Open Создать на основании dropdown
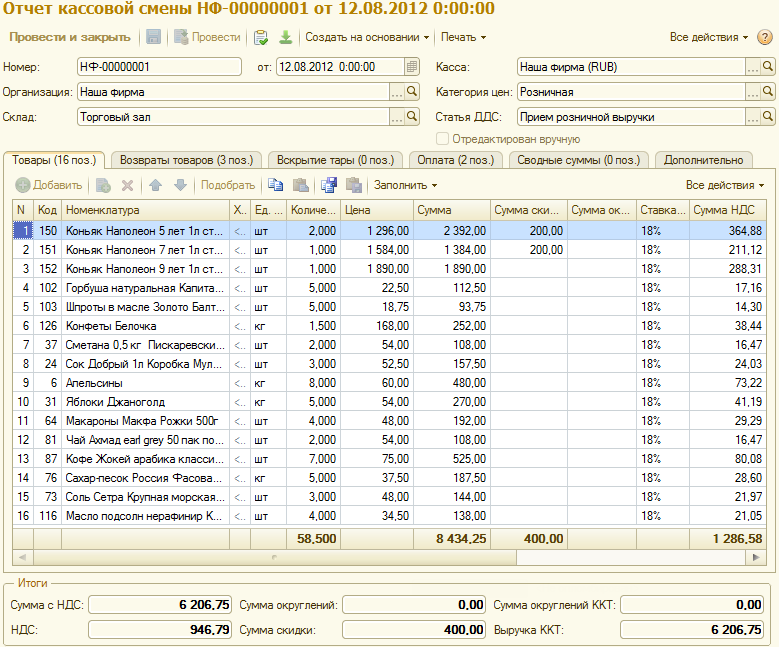This screenshot has height=647, width=779. tap(367, 37)
